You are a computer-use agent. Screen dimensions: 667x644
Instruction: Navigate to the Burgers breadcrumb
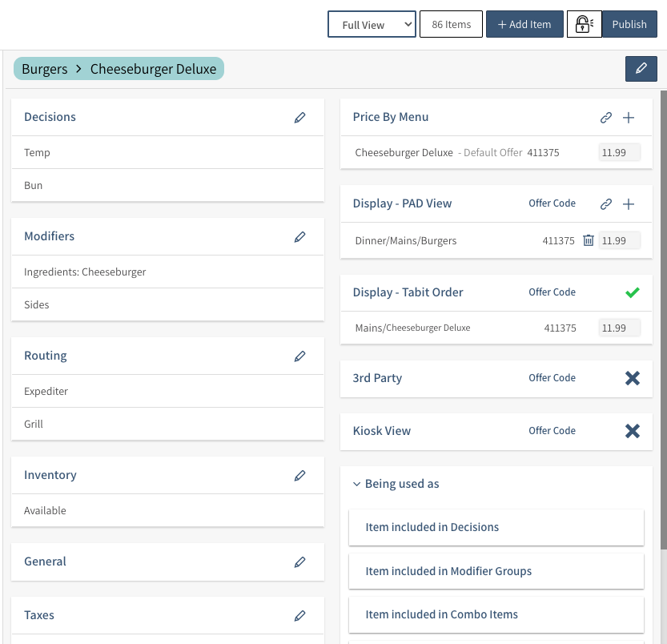45,70
